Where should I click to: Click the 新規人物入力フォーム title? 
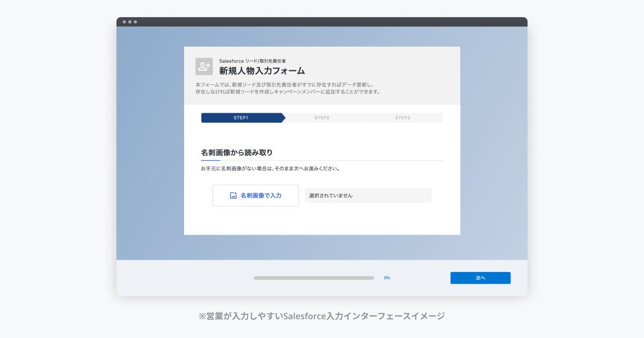click(x=262, y=70)
